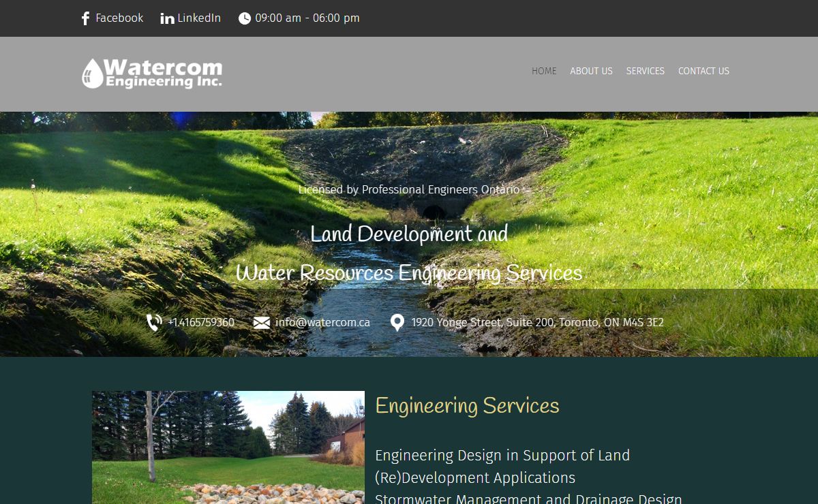
Task: Follow the Facebook text link
Action: point(119,18)
